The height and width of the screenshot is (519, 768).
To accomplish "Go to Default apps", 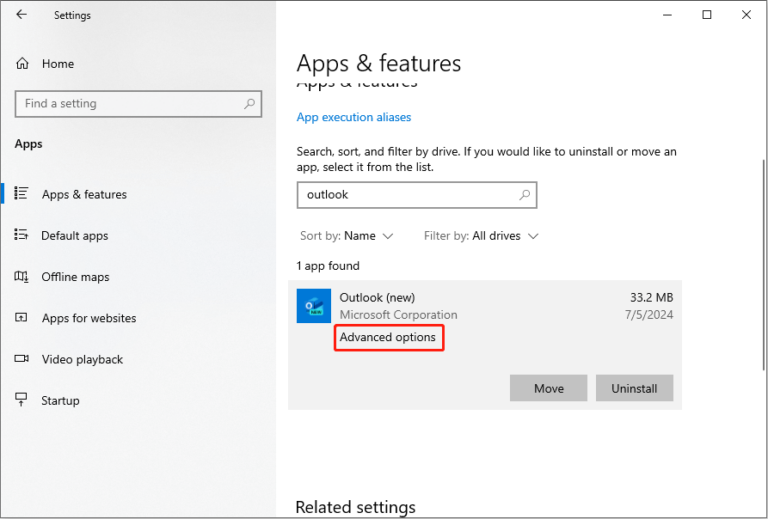I will coord(74,236).
